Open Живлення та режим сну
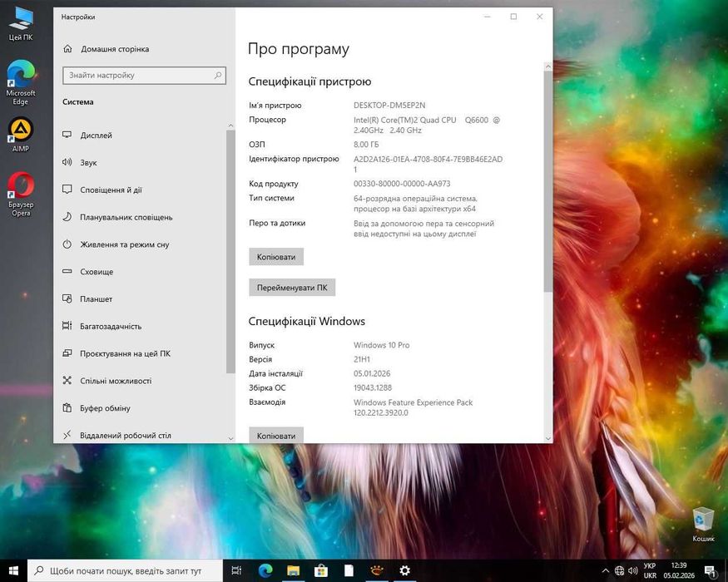 coord(124,245)
